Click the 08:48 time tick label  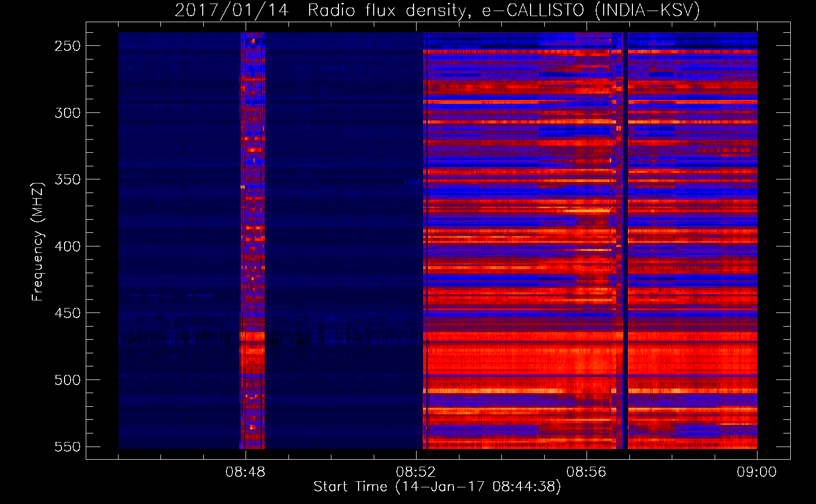click(x=245, y=472)
